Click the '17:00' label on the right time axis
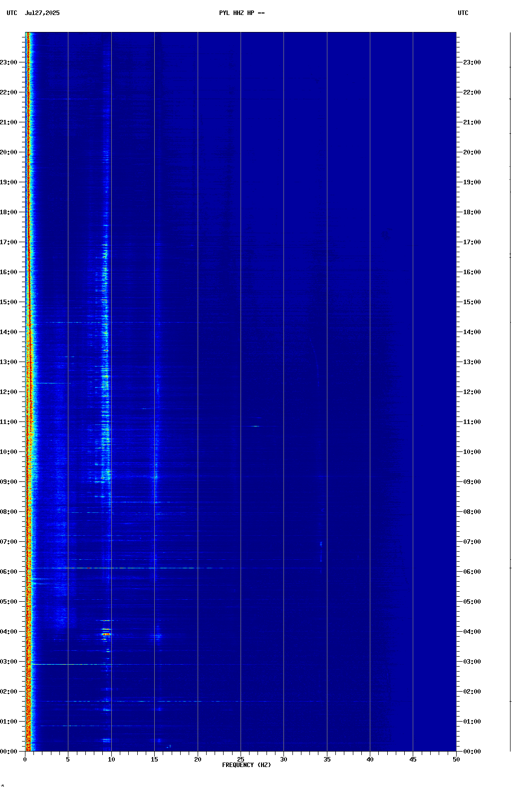532x791 pixels. (472, 242)
